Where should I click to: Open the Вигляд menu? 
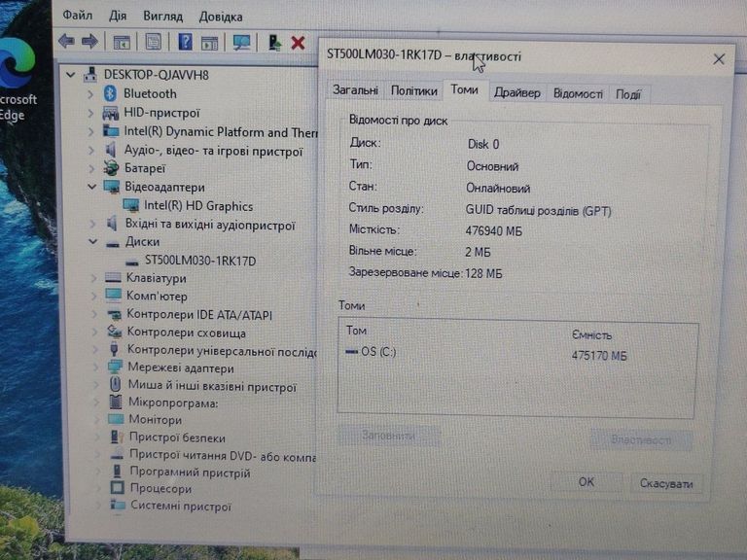[x=163, y=17]
